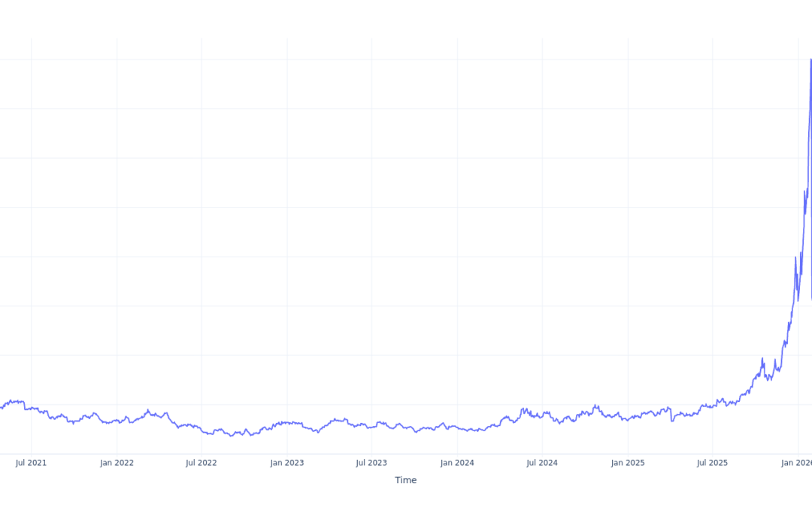
Task: Click the line at the Jul 2025 gridline
Action: pyautogui.click(x=712, y=406)
